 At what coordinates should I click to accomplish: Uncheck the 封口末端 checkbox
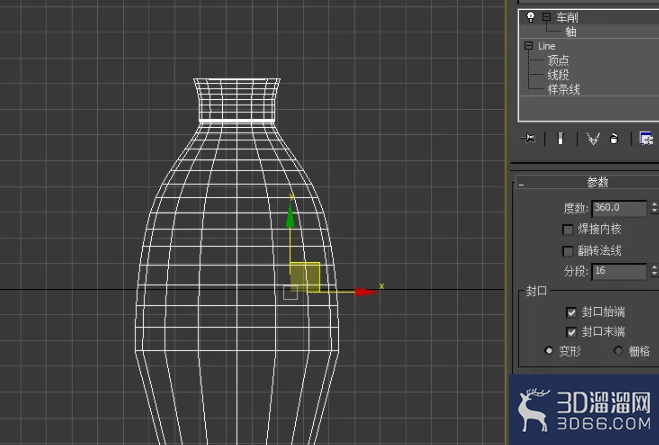[571, 332]
